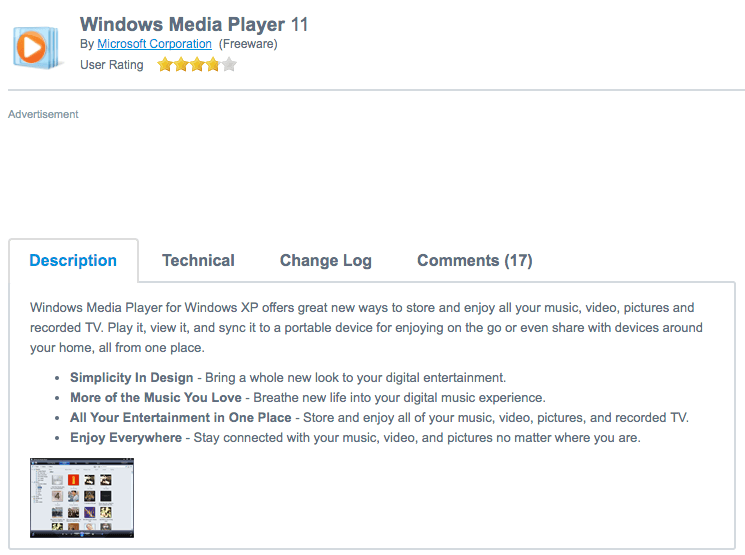The width and height of the screenshot is (745, 555).
Task: Click More of the Music You Love
Action: click(156, 398)
